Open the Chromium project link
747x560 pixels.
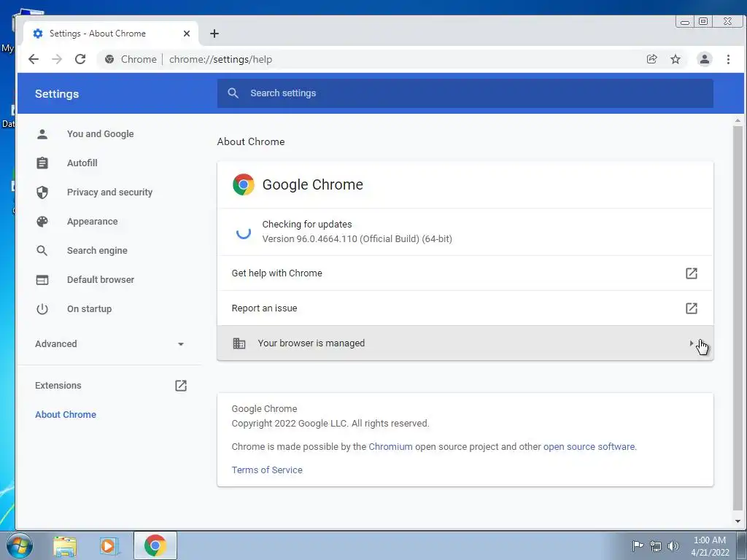point(390,447)
